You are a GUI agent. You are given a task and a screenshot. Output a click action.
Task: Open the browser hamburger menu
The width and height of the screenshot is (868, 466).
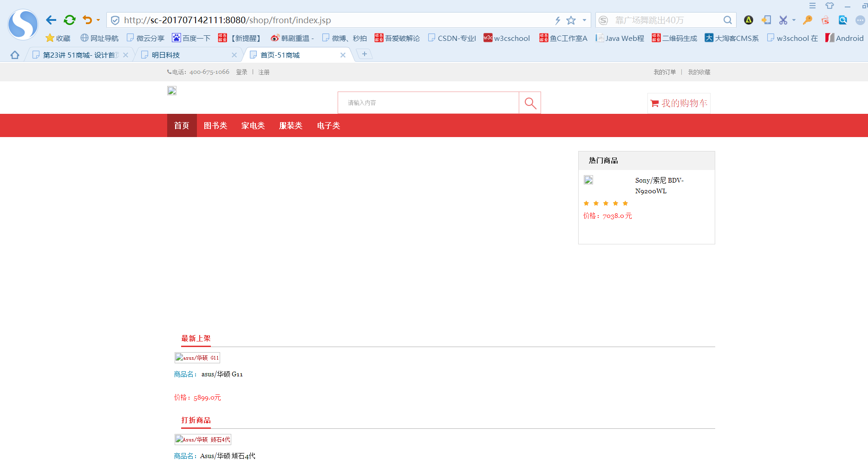(x=812, y=6)
